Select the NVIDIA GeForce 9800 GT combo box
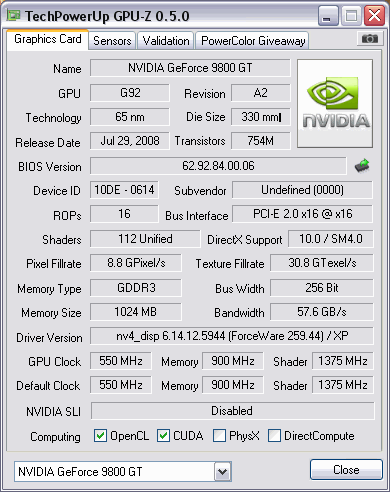Viewport: 390px width, 492px height. click(x=123, y=472)
